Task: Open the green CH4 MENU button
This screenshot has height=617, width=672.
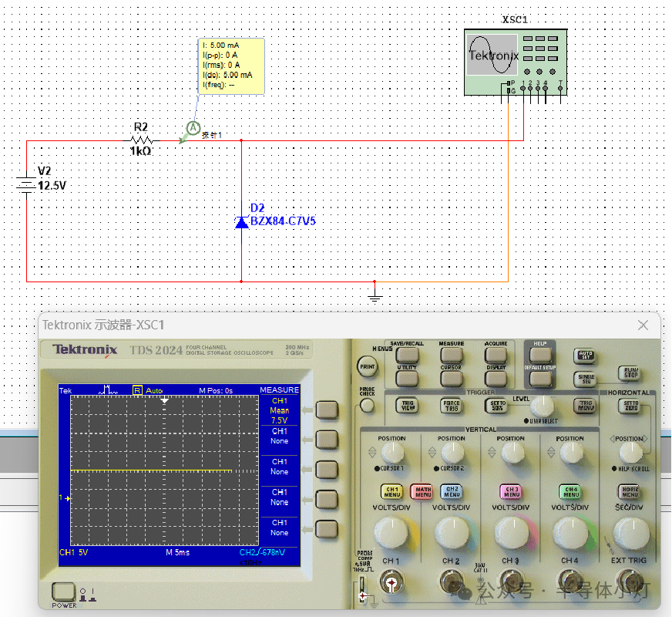Action: (x=571, y=492)
